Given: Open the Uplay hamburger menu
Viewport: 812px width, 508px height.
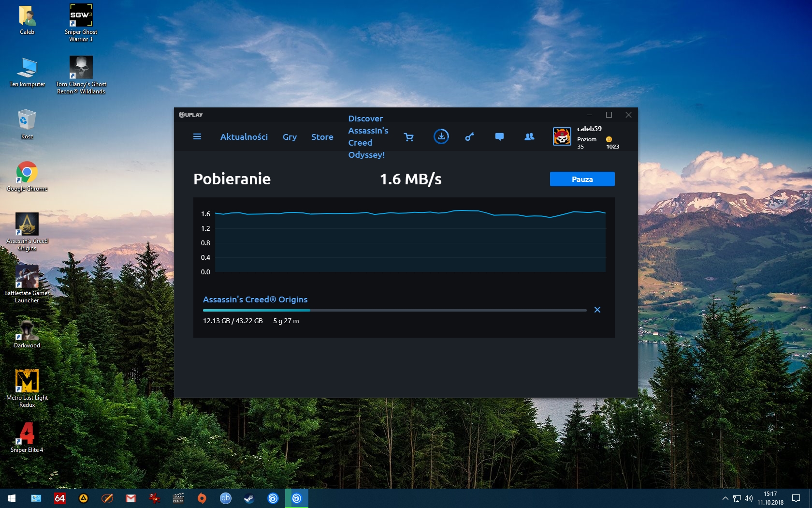Looking at the screenshot, I should point(197,136).
